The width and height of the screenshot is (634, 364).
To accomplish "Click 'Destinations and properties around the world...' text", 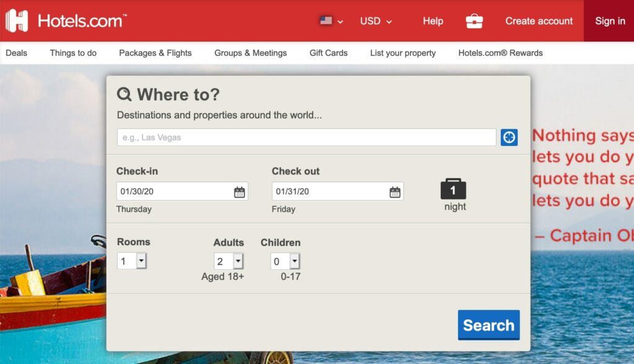I will click(220, 115).
